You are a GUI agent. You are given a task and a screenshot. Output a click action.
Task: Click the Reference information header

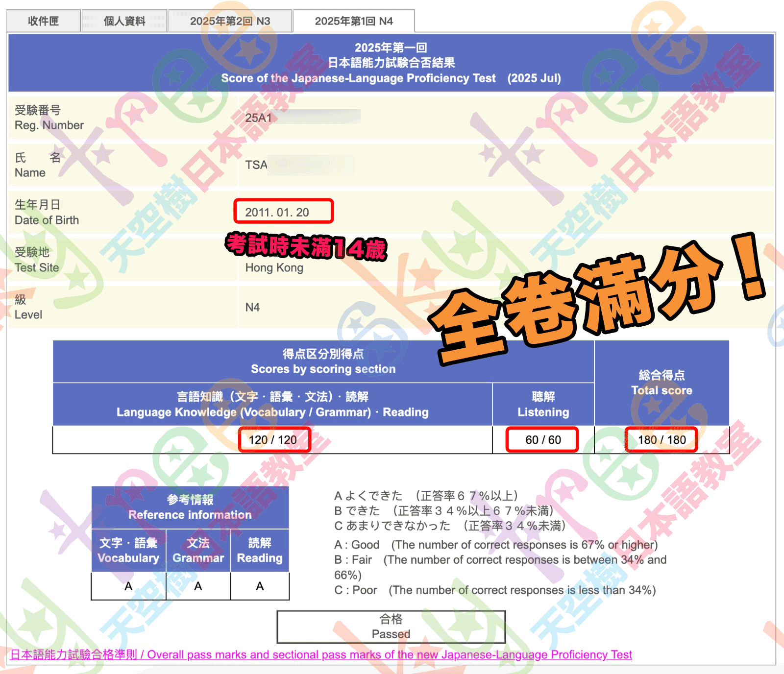[190, 507]
